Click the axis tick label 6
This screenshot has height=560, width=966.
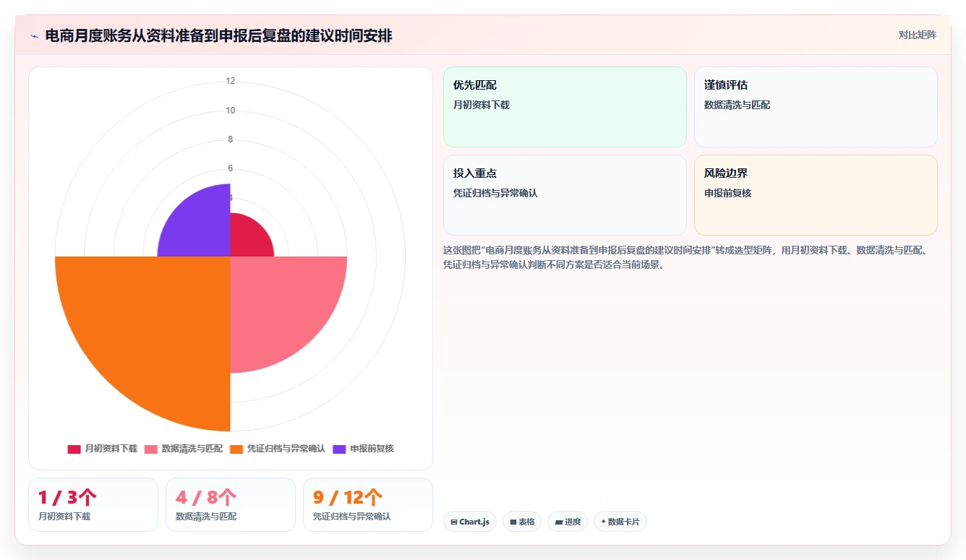coord(230,168)
